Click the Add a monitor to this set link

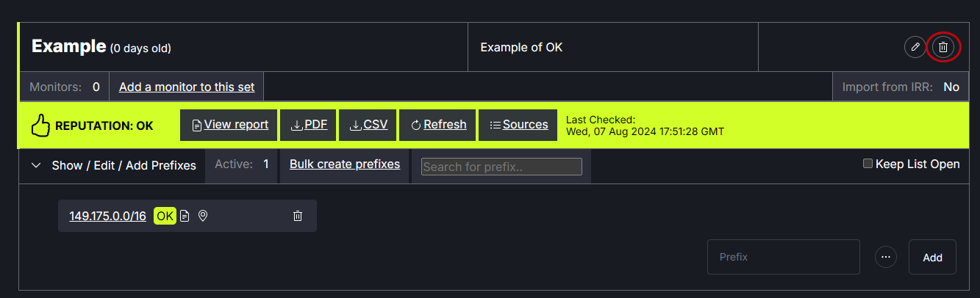[x=187, y=87]
